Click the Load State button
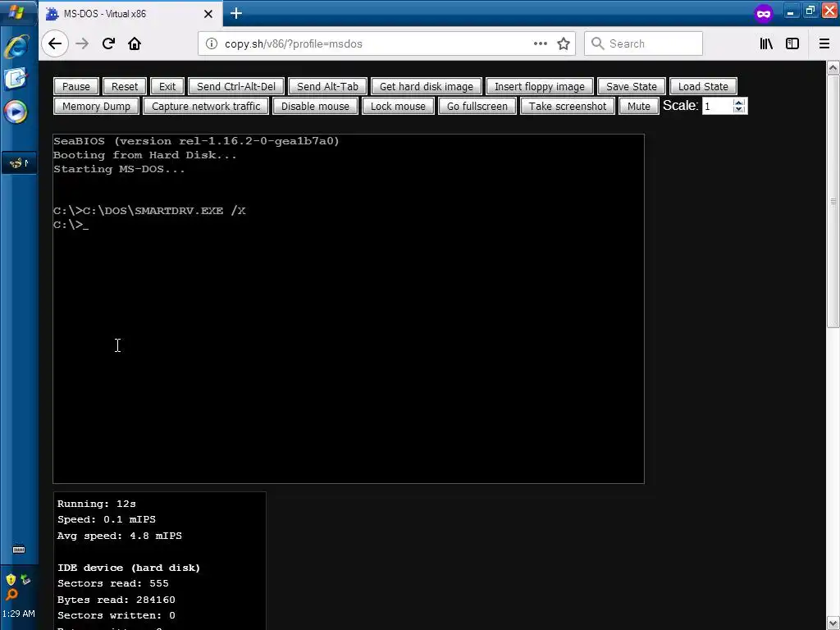 pos(703,86)
